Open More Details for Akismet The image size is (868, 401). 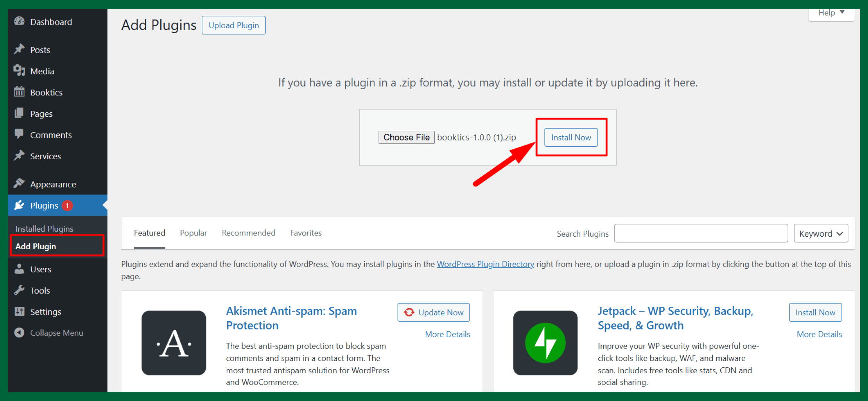[447, 334]
